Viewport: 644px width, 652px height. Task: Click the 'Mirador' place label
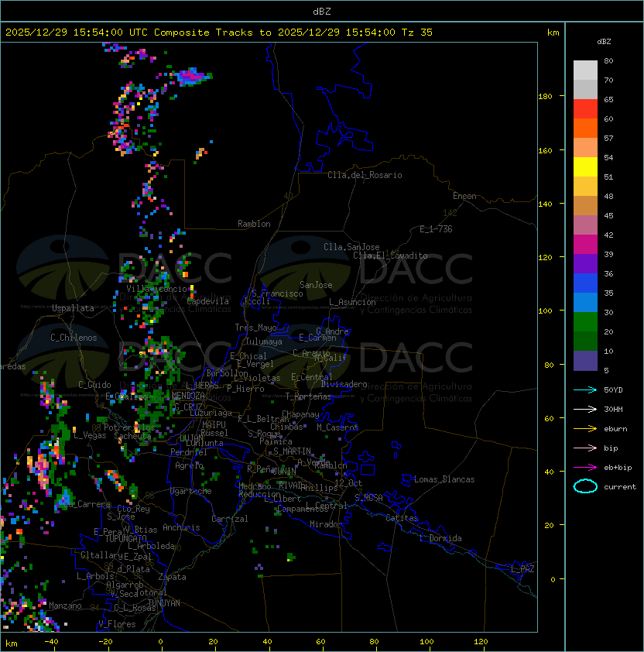tap(326, 524)
